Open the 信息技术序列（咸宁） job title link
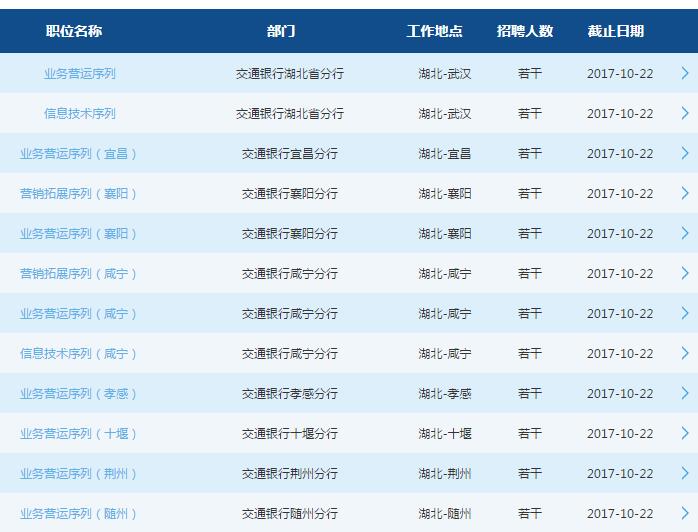698x532 pixels. pos(79,354)
